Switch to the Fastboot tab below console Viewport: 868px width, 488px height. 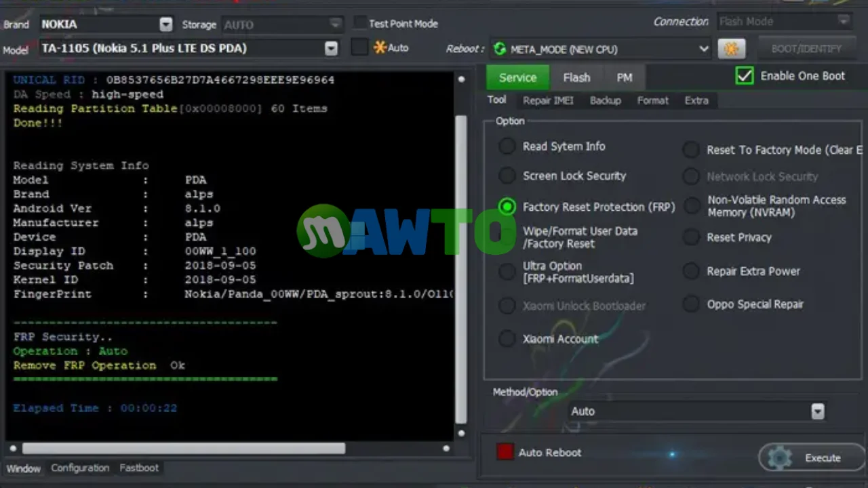(139, 468)
